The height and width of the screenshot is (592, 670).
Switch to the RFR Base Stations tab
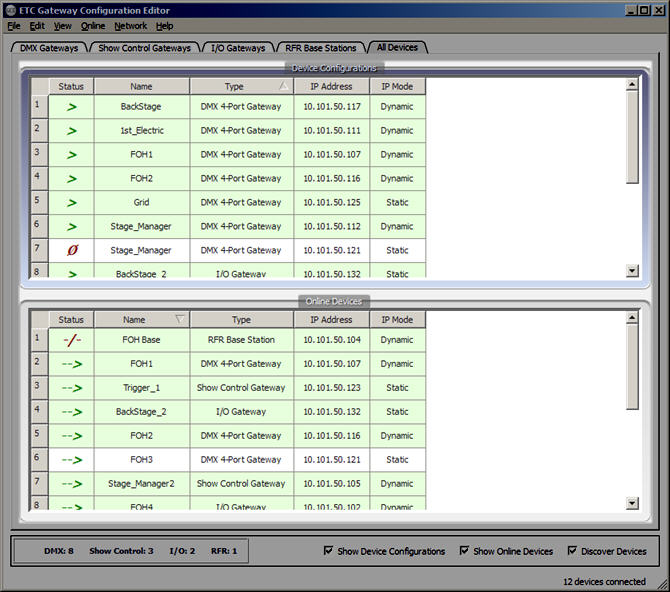tap(320, 48)
